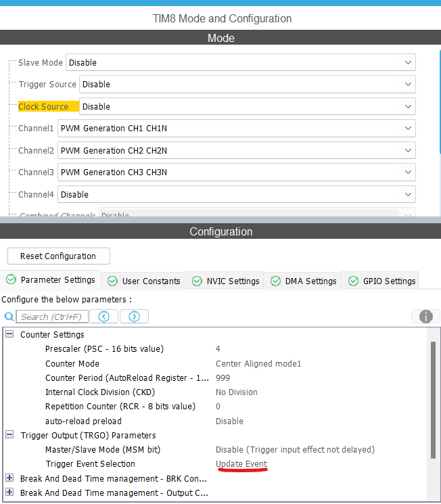
Task: Open the info icon for parameters
Action: [425, 317]
